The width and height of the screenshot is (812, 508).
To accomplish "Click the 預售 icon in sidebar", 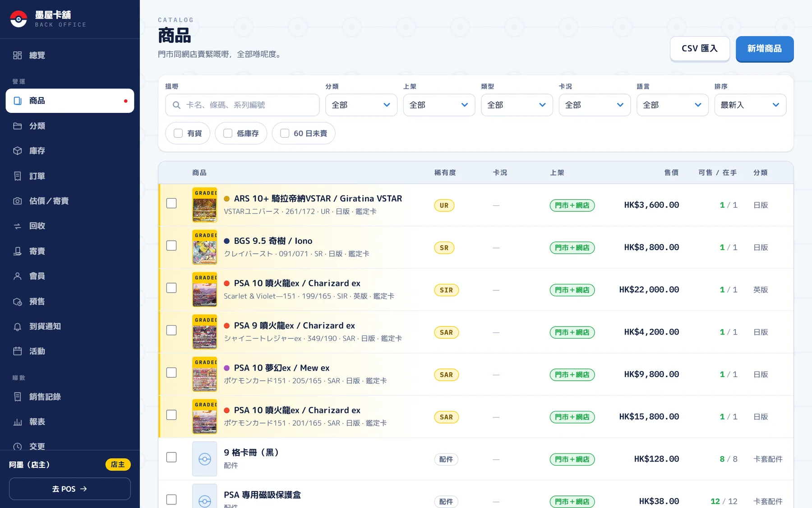I will 18,301.
